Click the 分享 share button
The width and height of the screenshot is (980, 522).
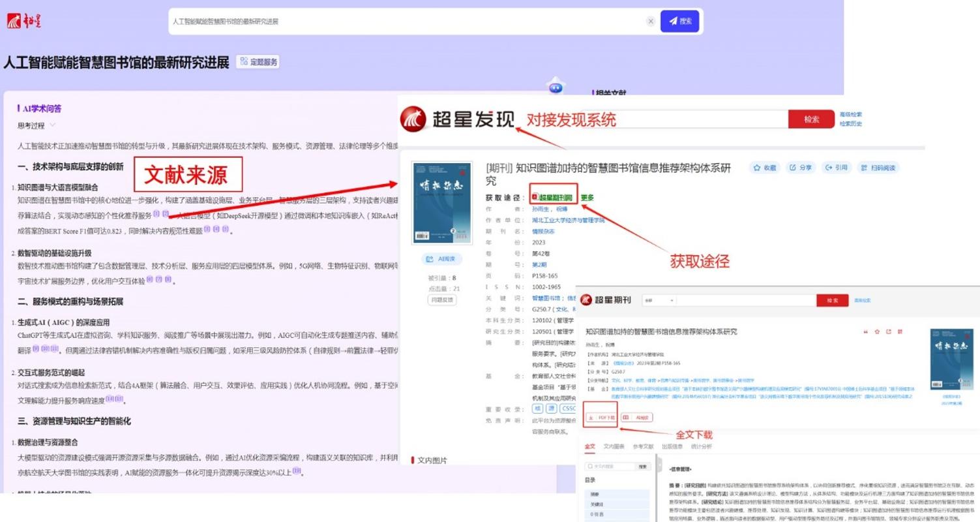click(x=800, y=168)
